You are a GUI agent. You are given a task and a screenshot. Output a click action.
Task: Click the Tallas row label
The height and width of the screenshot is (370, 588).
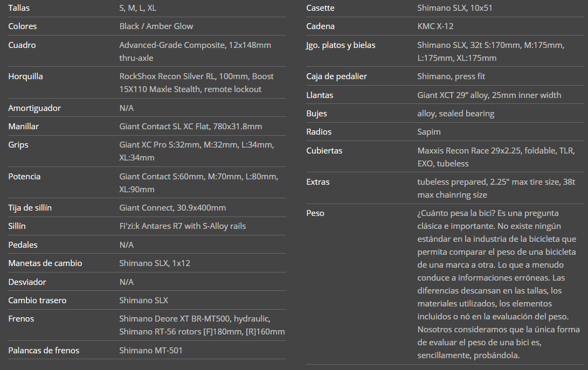click(19, 8)
